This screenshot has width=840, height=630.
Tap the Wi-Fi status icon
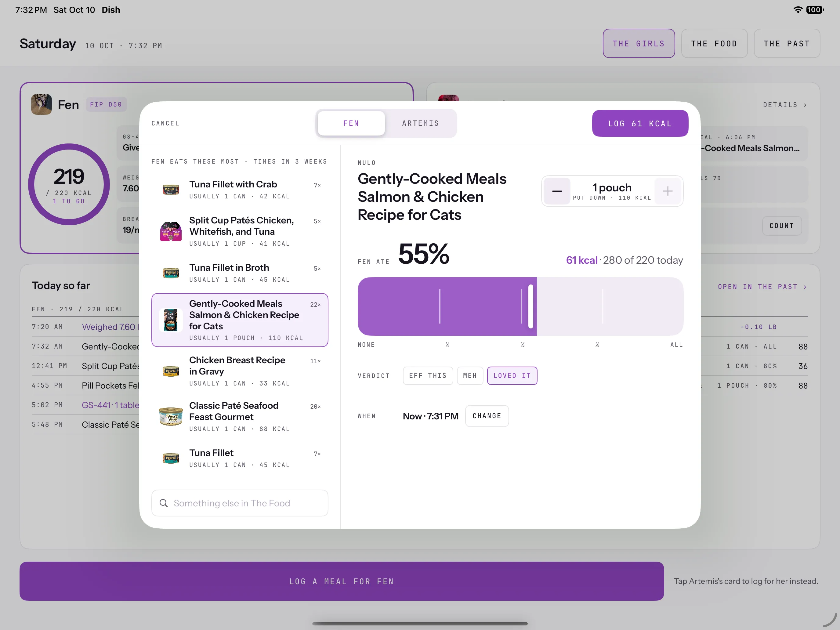(x=798, y=10)
